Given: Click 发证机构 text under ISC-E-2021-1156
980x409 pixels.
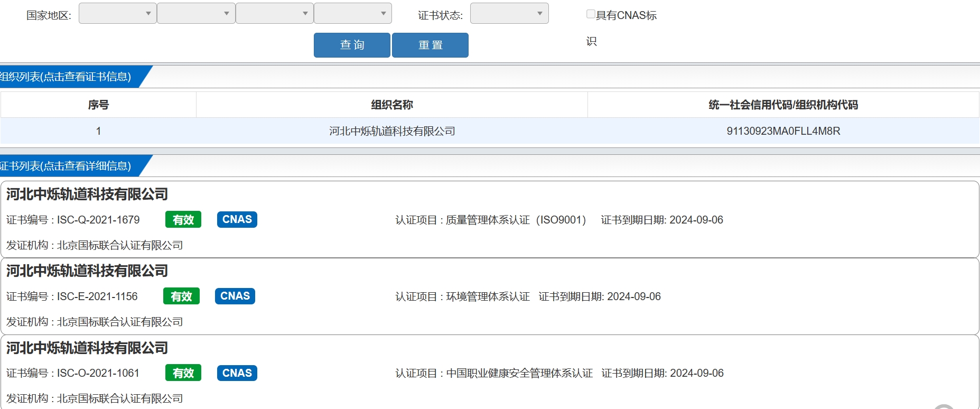Looking at the screenshot, I should tap(95, 322).
